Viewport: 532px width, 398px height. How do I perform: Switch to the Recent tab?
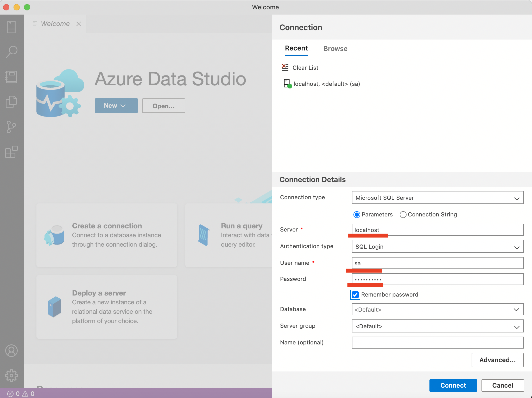pyautogui.click(x=296, y=48)
